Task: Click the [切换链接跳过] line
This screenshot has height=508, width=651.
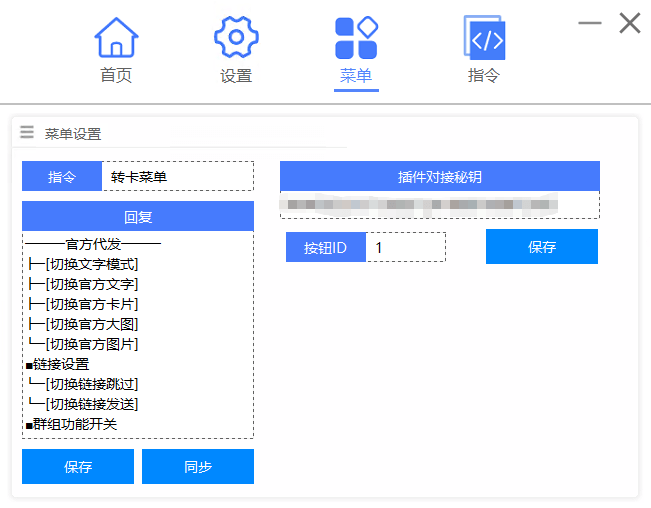Action: tap(83, 384)
